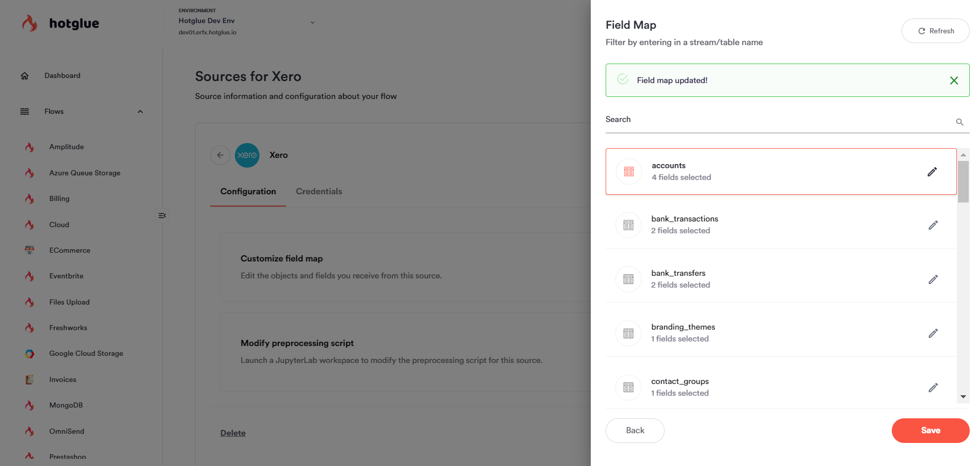Viewport: 980px width, 466px height.
Task: Save the field map changes
Action: point(930,431)
